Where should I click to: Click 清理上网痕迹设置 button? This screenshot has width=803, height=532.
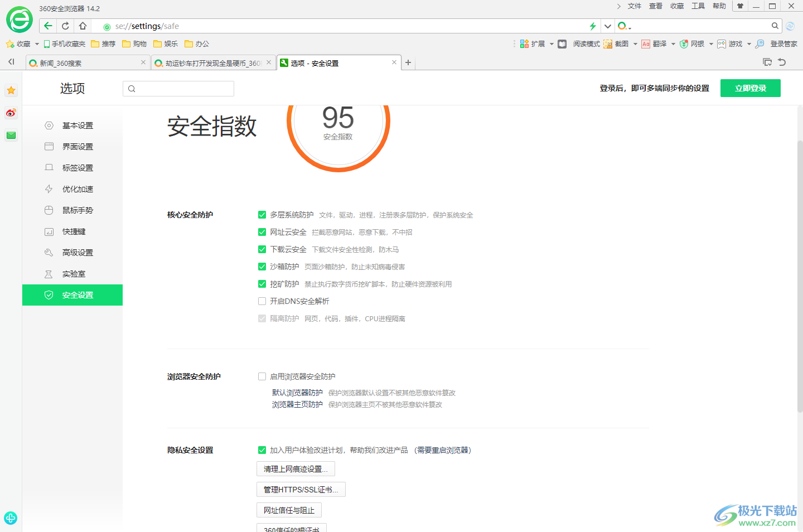coord(296,469)
